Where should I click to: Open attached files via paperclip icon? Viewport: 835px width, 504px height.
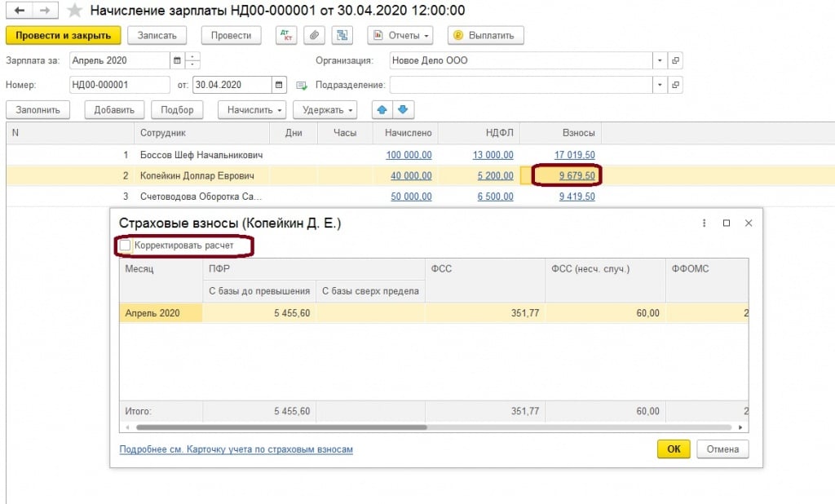click(x=314, y=36)
